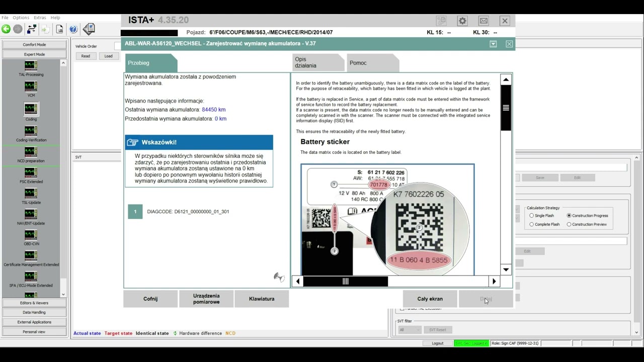The width and height of the screenshot is (644, 362).
Task: Open ISTA+ settings gear icon
Action: tap(462, 21)
